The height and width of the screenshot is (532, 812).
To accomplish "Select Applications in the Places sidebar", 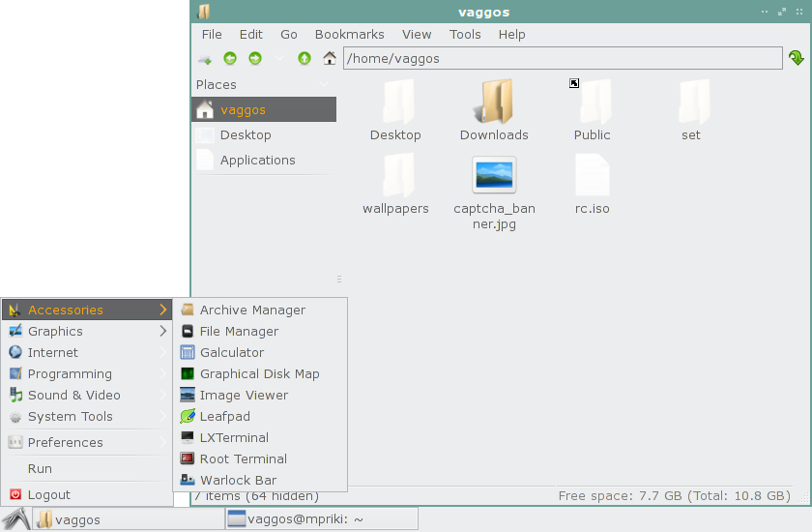I will click(x=264, y=160).
